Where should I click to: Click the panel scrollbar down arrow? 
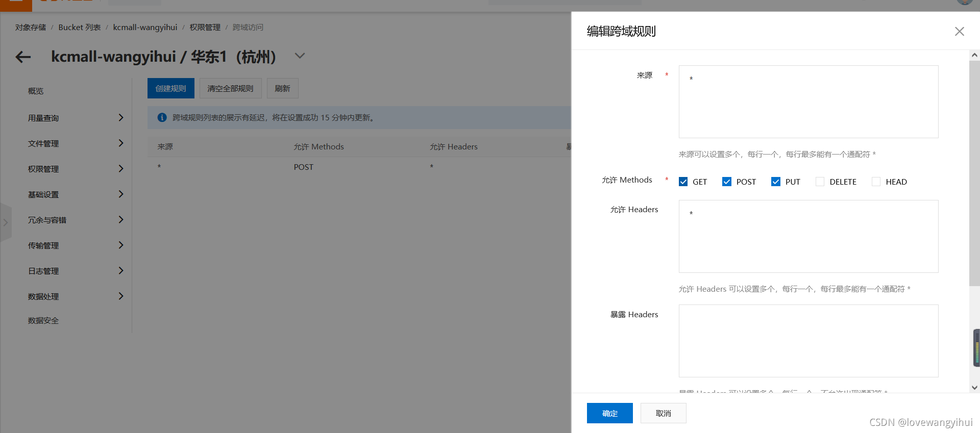(974, 388)
